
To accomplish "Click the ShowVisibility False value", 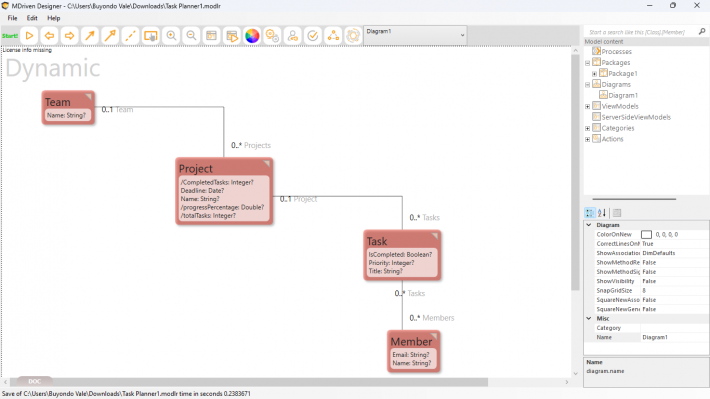I will [675, 281].
